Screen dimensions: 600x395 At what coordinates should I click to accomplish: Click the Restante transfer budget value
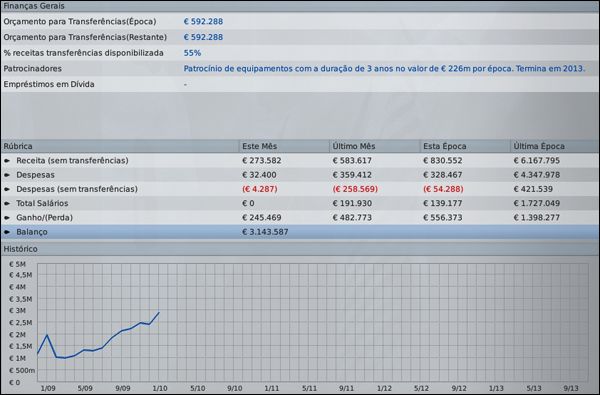point(203,37)
